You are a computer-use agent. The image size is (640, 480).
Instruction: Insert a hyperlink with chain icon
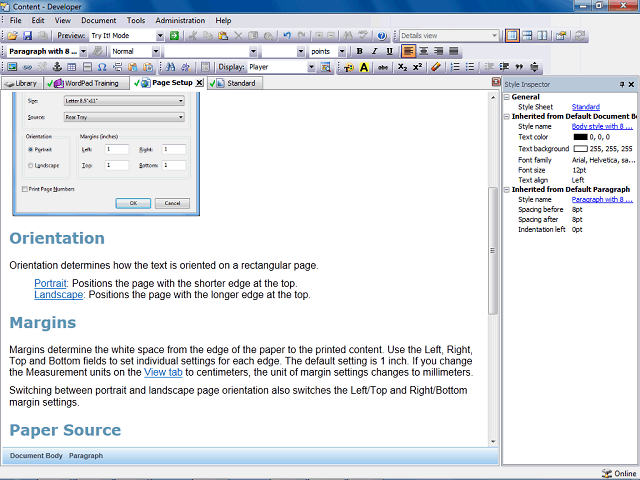click(27, 67)
